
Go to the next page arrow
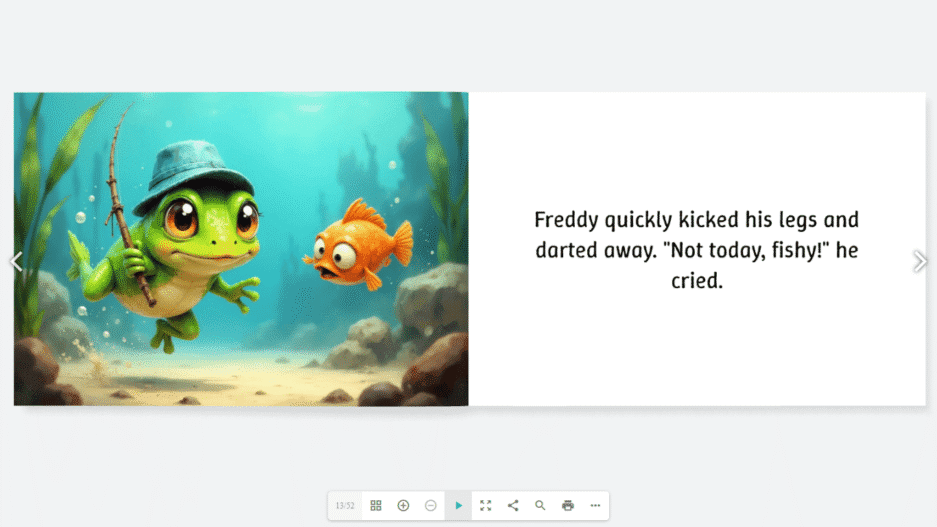tap(920, 261)
